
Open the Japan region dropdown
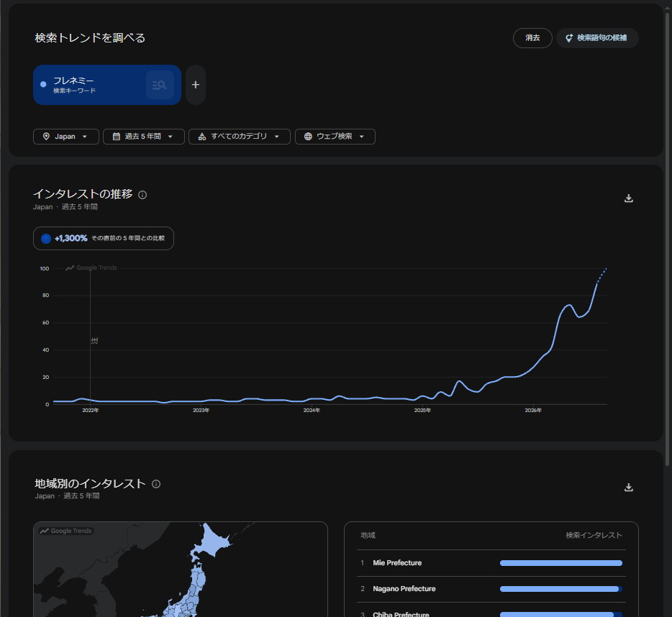click(x=66, y=137)
